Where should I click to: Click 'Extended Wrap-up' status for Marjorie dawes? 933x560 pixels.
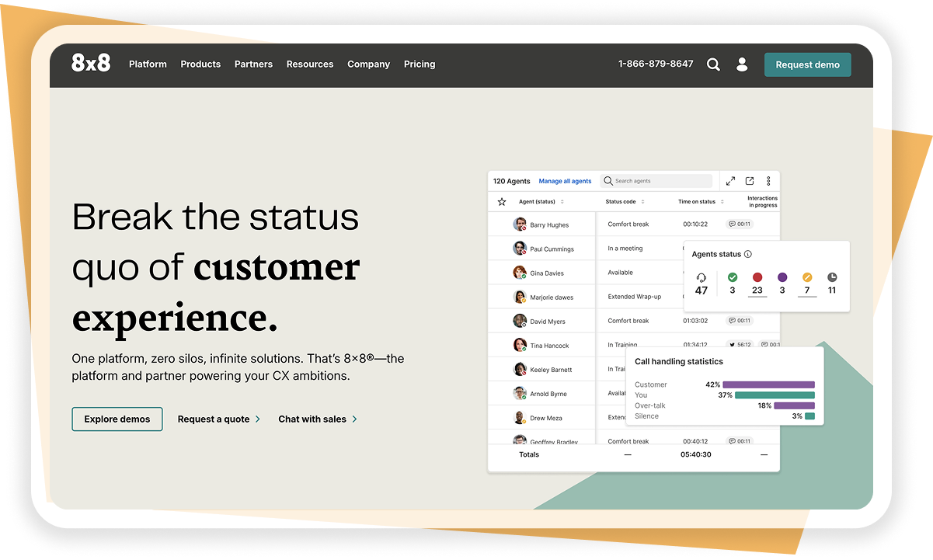point(635,297)
